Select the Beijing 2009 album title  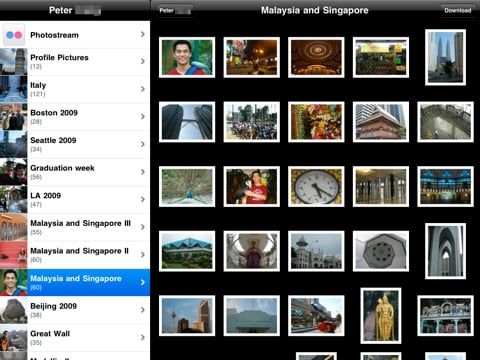pos(53,306)
